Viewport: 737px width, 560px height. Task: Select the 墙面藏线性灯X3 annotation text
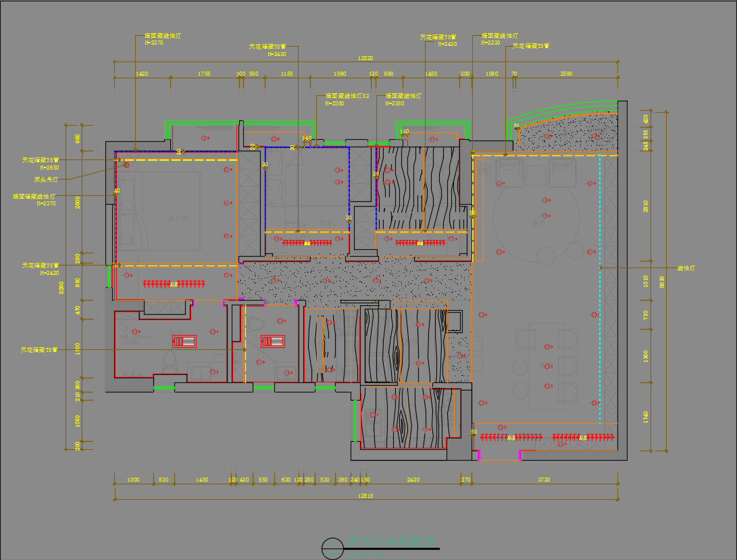347,96
